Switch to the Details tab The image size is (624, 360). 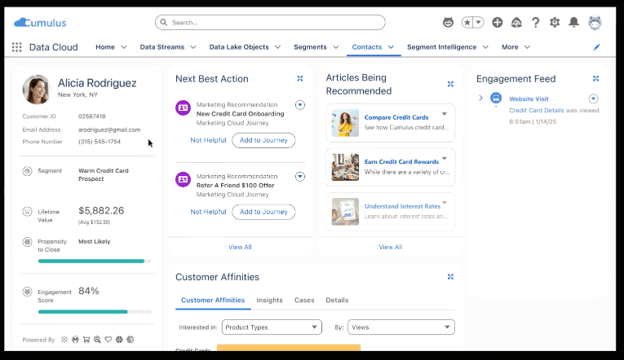337,300
